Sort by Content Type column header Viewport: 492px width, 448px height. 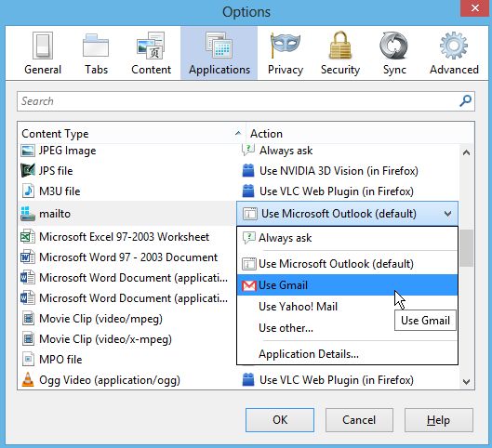[131, 134]
